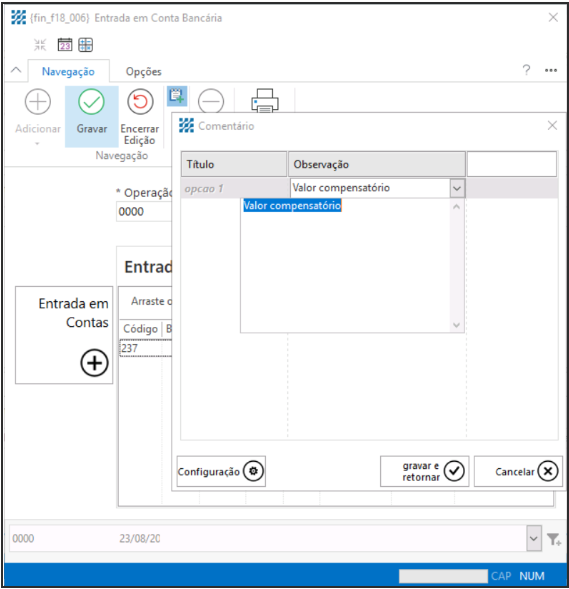Expand the bottom record selector dropdown
This screenshot has height=589, width=569.
[x=534, y=538]
